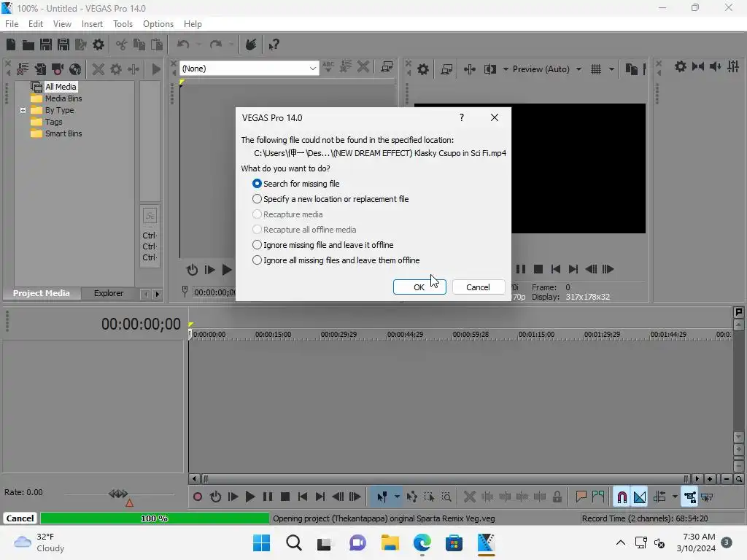This screenshot has height=560, width=747.
Task: Open Auto Ripple mode dropdown arrow
Action: 675,497
